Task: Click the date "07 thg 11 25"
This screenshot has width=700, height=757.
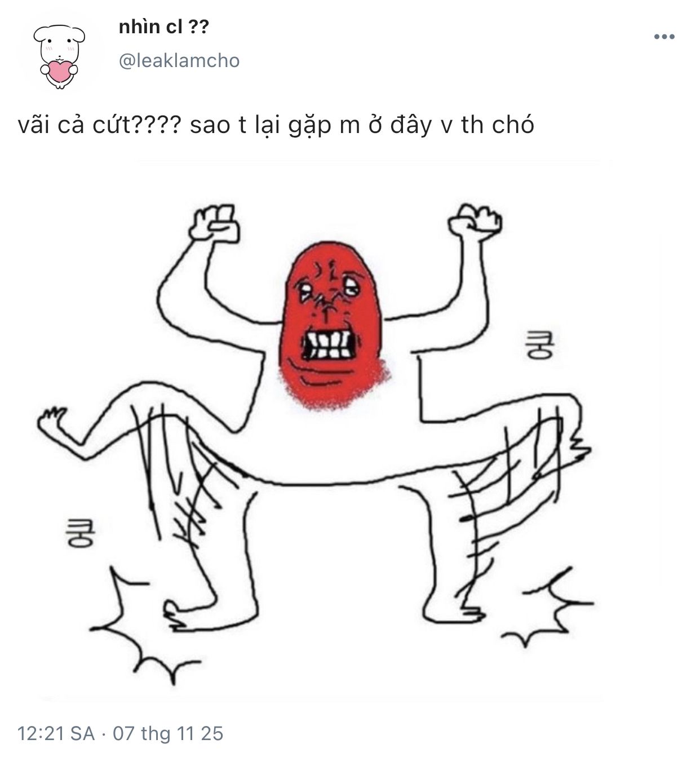Action: (x=168, y=733)
